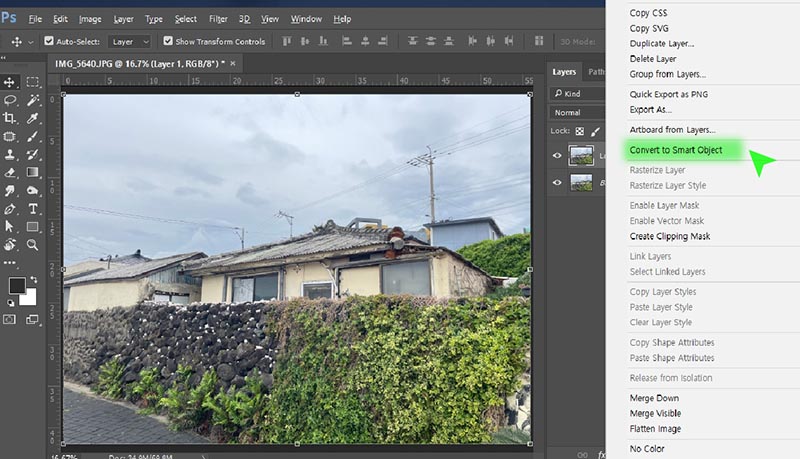The image size is (800, 459).
Task: Uncheck Show Transform Controls
Action: (168, 41)
